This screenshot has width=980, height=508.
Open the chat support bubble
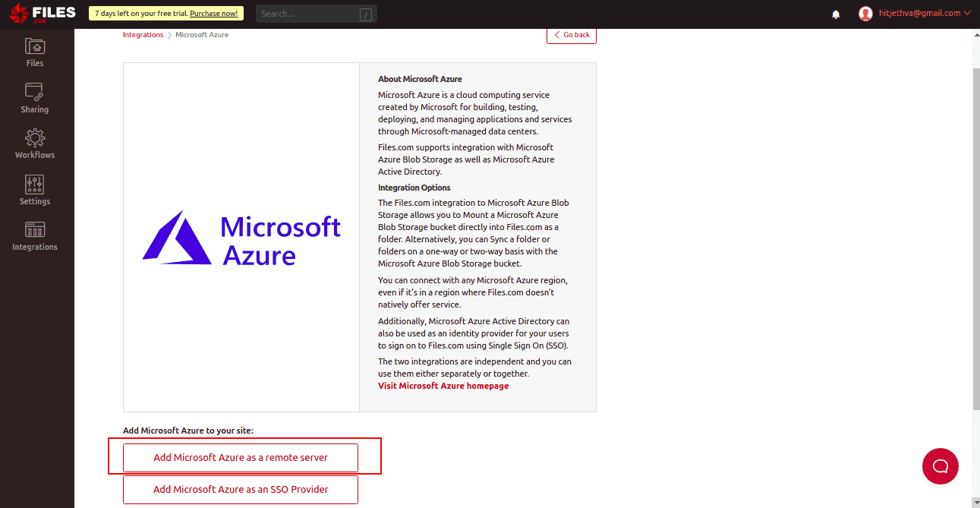(941, 466)
